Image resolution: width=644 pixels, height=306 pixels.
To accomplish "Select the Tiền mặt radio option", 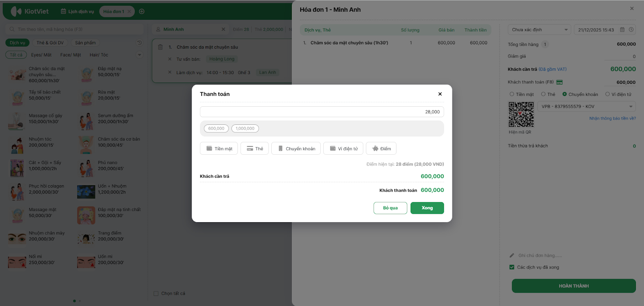I will 512,94.
